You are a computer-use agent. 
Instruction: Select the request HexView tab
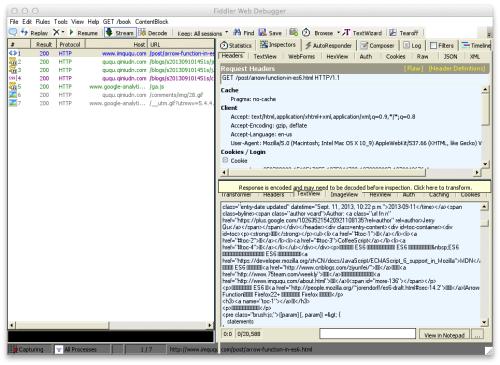(x=337, y=57)
